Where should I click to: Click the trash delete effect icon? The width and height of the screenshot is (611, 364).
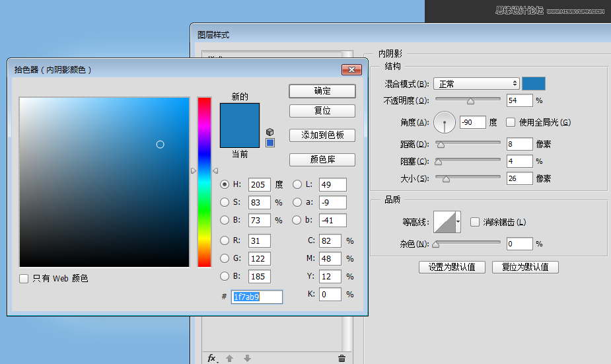pos(341,358)
